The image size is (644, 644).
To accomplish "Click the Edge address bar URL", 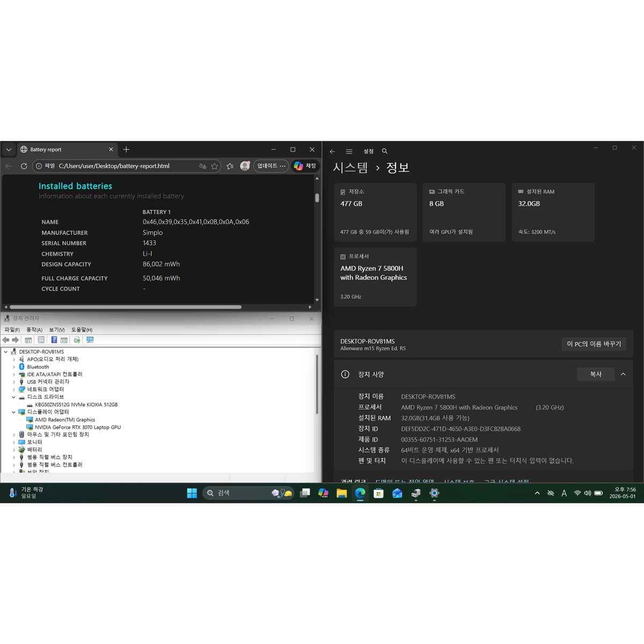I will (x=114, y=166).
